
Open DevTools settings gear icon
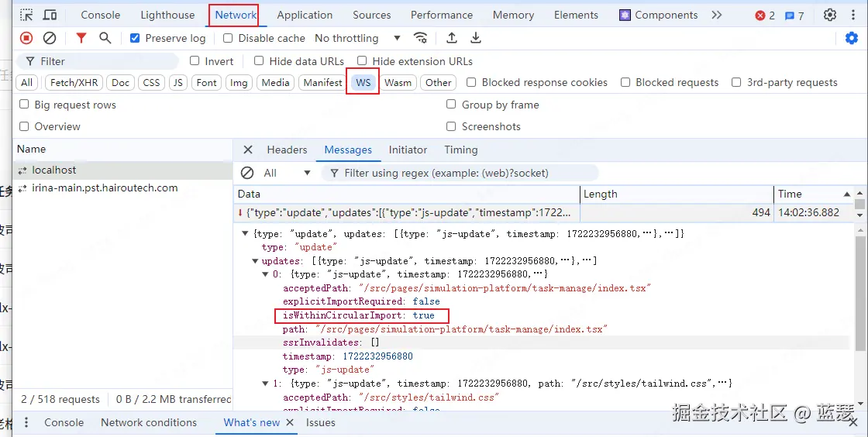tap(830, 15)
